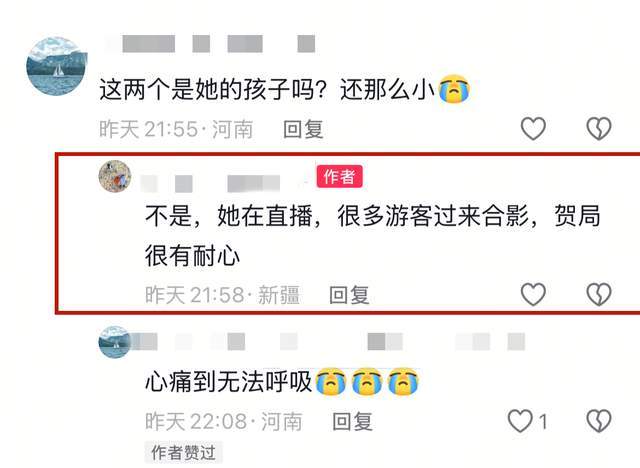Open the first commenter's lake avatar
This screenshot has height=468, width=640.
(57, 66)
